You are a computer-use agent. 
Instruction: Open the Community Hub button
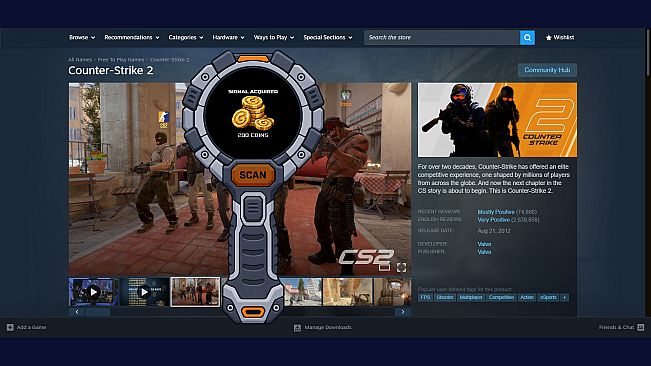click(547, 70)
